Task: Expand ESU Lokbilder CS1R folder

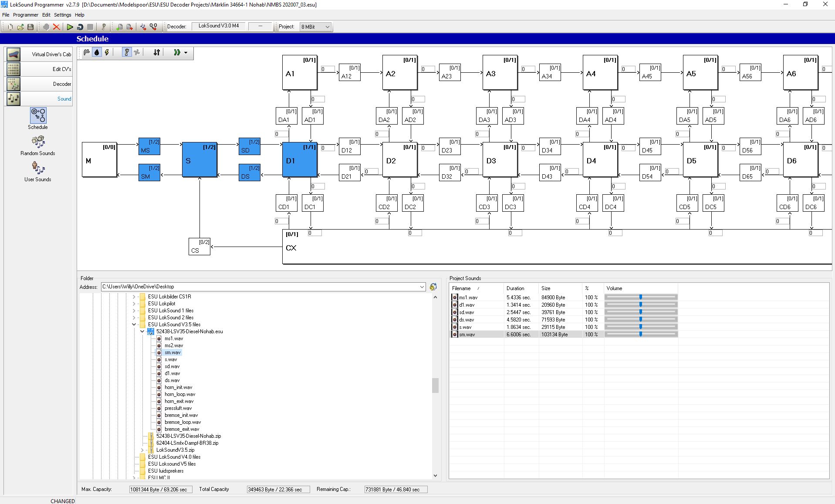Action: point(134,297)
